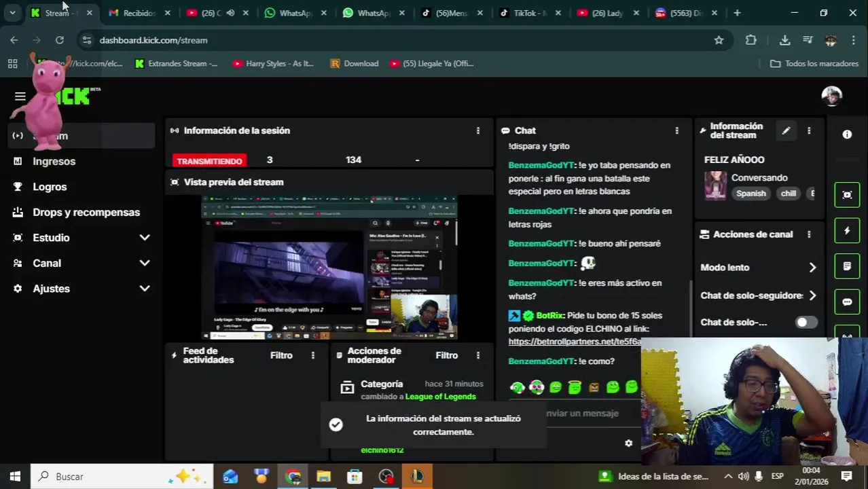Open taskbar volume speaker icon

[743, 477]
